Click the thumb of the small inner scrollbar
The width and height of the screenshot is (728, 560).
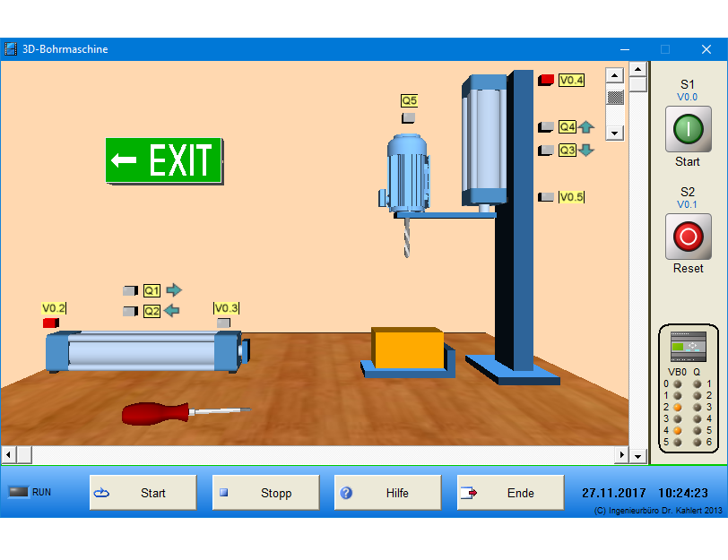pos(615,98)
